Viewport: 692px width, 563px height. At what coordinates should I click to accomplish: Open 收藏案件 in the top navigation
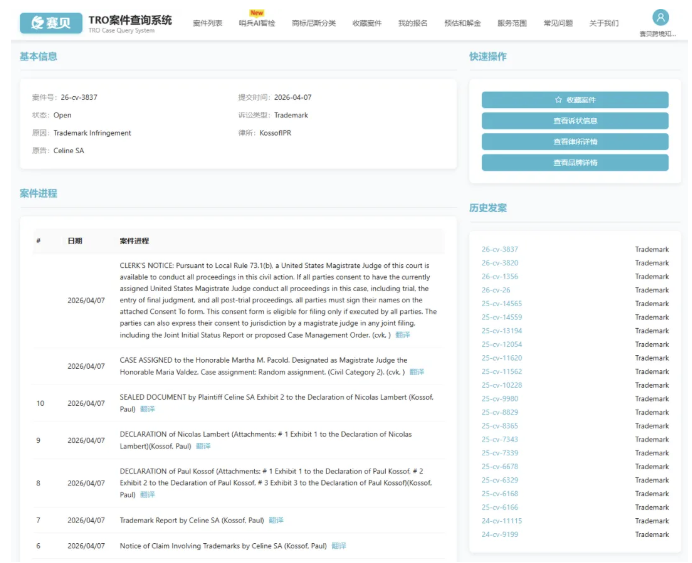click(x=367, y=23)
